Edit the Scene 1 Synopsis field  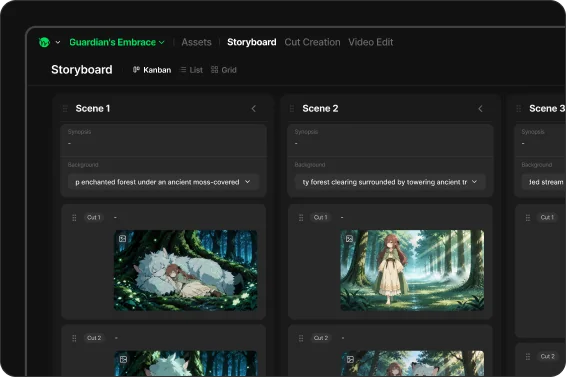164,140
